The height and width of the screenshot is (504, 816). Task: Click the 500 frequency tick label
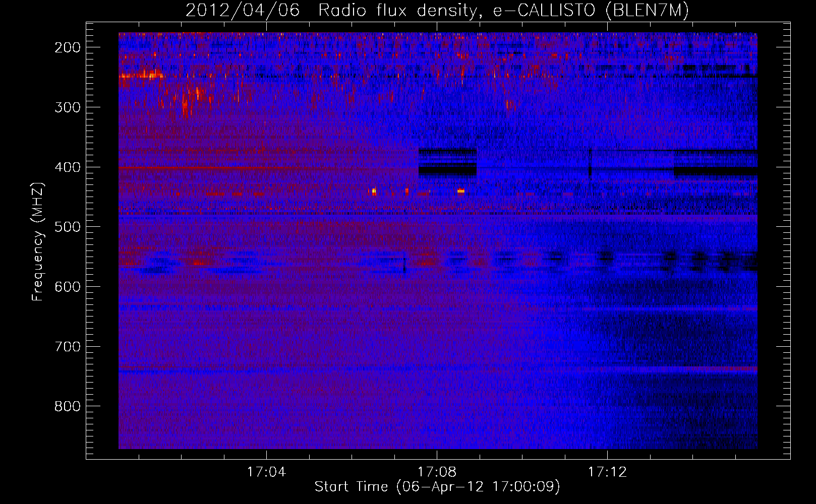pos(68,227)
